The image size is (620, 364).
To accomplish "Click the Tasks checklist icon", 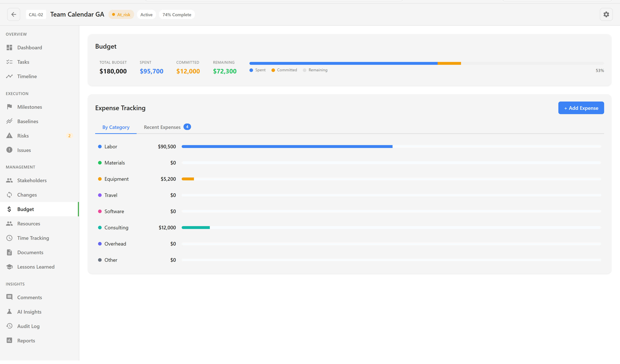I will pos(9,62).
